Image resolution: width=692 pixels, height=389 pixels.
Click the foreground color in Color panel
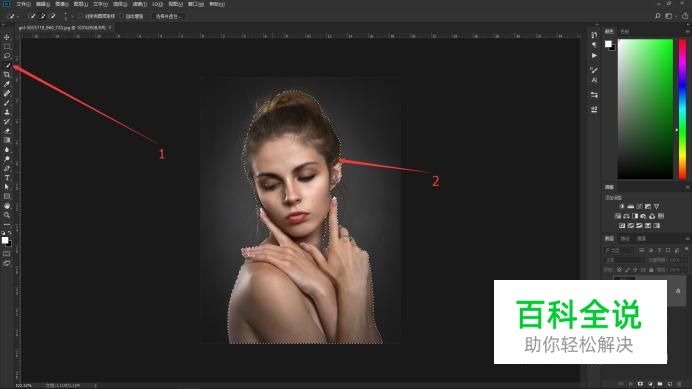click(608, 44)
